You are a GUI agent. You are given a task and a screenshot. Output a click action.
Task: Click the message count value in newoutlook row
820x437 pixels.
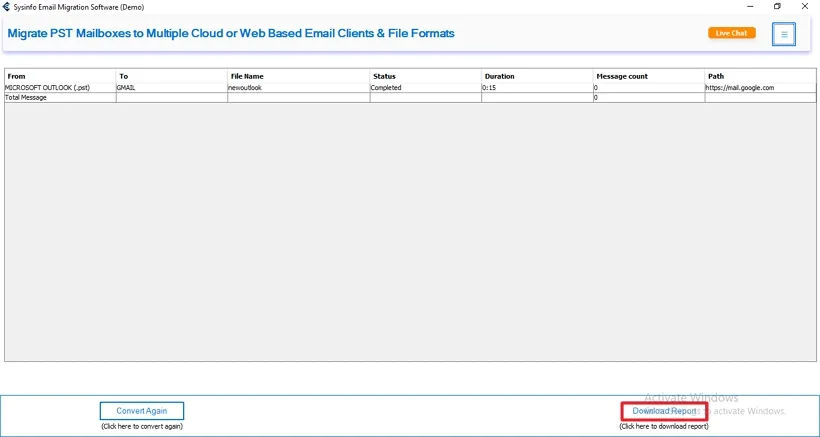(x=649, y=88)
